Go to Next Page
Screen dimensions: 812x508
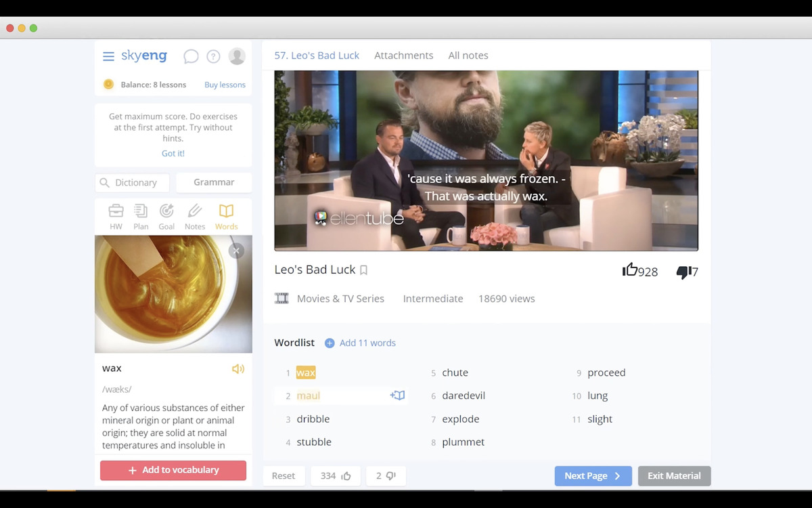[x=593, y=476]
